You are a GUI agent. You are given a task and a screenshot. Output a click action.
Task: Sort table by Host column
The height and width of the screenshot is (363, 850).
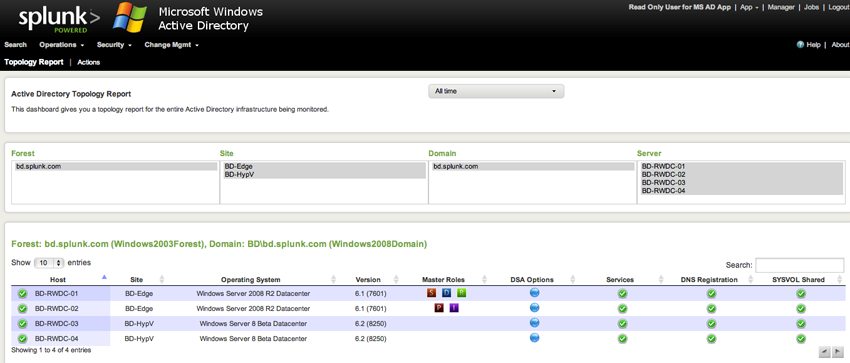point(58,280)
